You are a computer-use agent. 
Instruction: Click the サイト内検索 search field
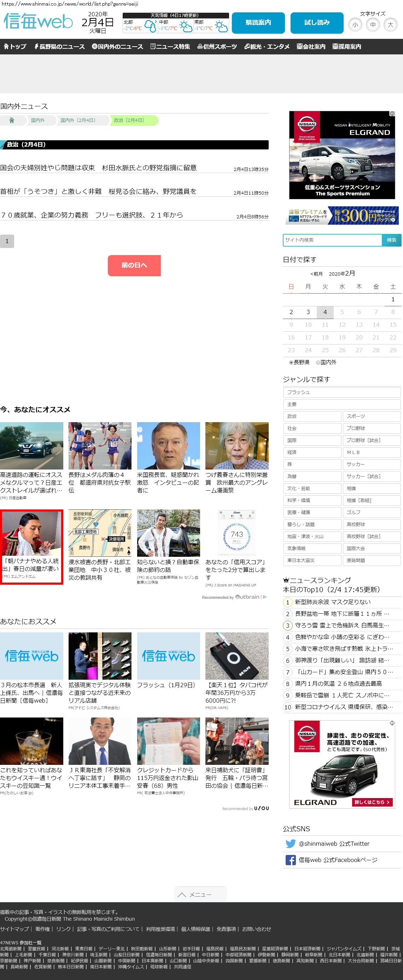pyautogui.click(x=332, y=240)
